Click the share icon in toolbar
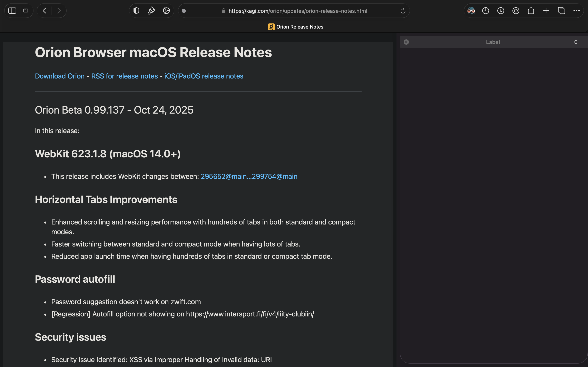 (x=531, y=11)
